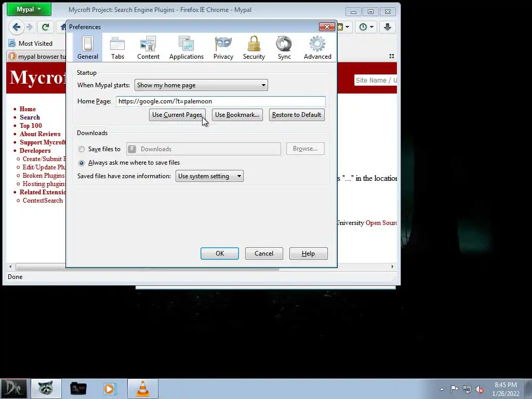532x399 pixels.
Task: Open the Advanced preferences pane
Action: (317, 48)
